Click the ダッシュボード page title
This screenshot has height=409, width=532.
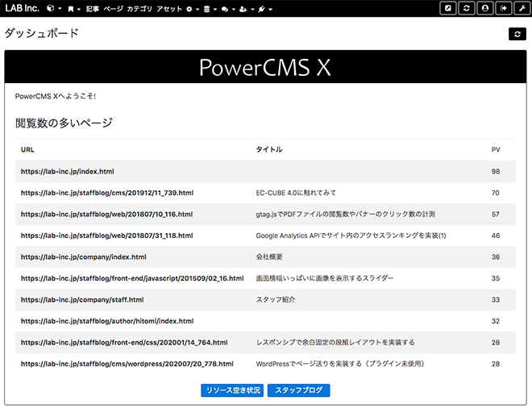coord(41,33)
